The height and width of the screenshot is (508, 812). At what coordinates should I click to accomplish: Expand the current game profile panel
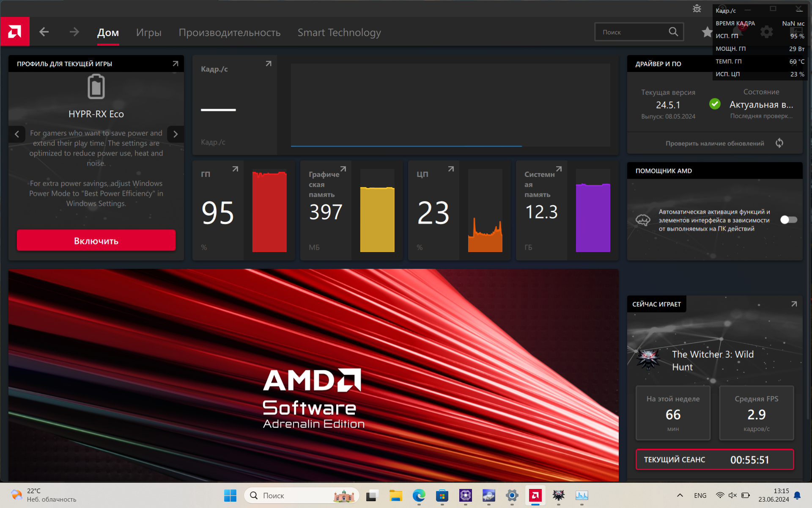coord(176,63)
